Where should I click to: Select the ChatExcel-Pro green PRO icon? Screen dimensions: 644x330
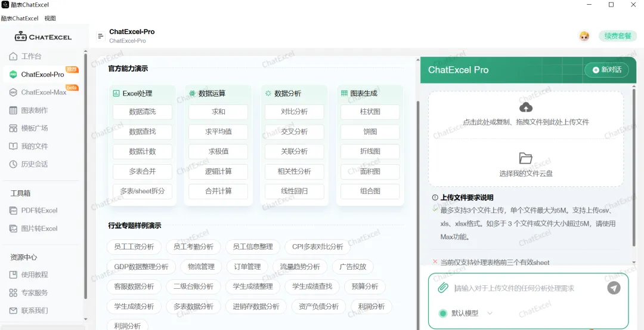pos(14,75)
